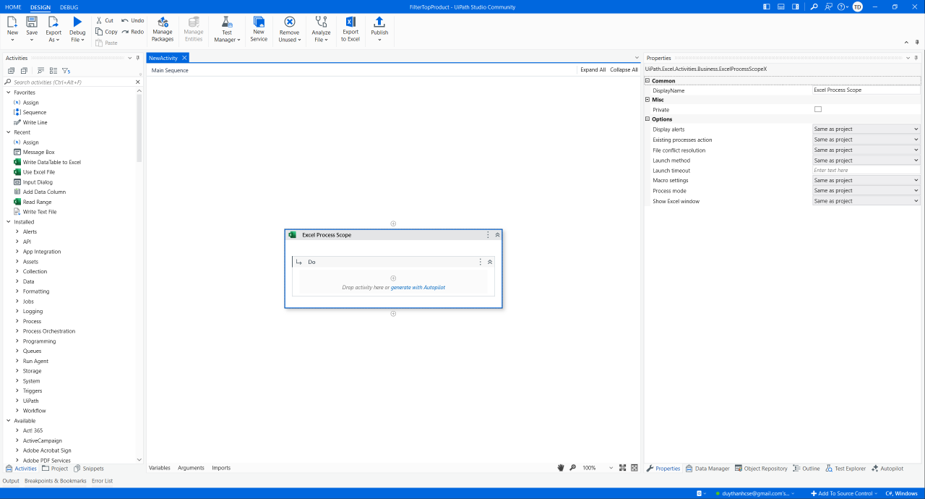The width and height of the screenshot is (925, 499).
Task: Click the New file icon in ribbon
Action: point(12,28)
